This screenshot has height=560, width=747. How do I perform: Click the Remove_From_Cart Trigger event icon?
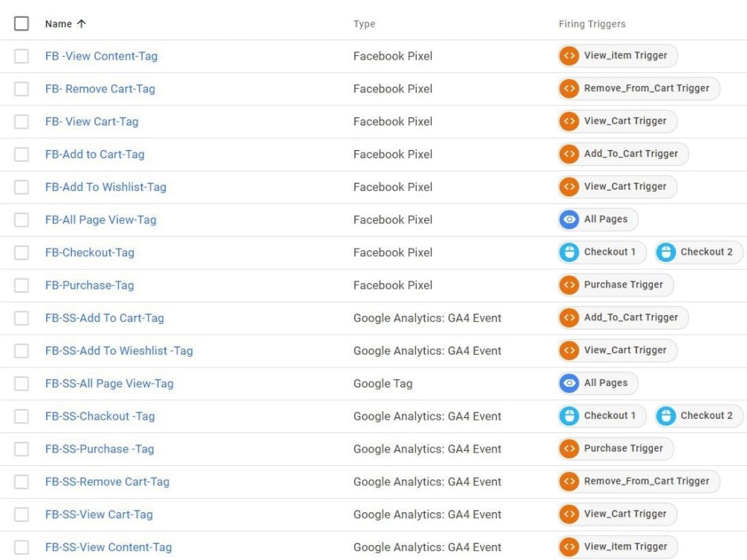click(568, 88)
